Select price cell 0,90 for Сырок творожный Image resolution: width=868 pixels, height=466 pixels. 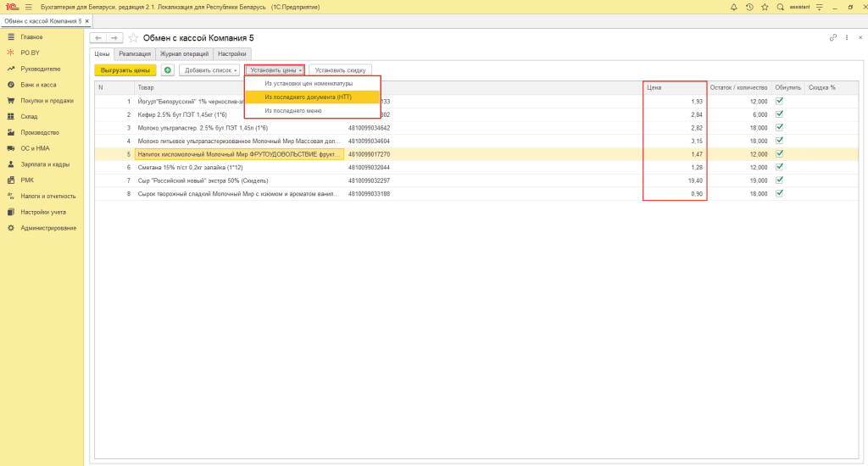click(675, 194)
